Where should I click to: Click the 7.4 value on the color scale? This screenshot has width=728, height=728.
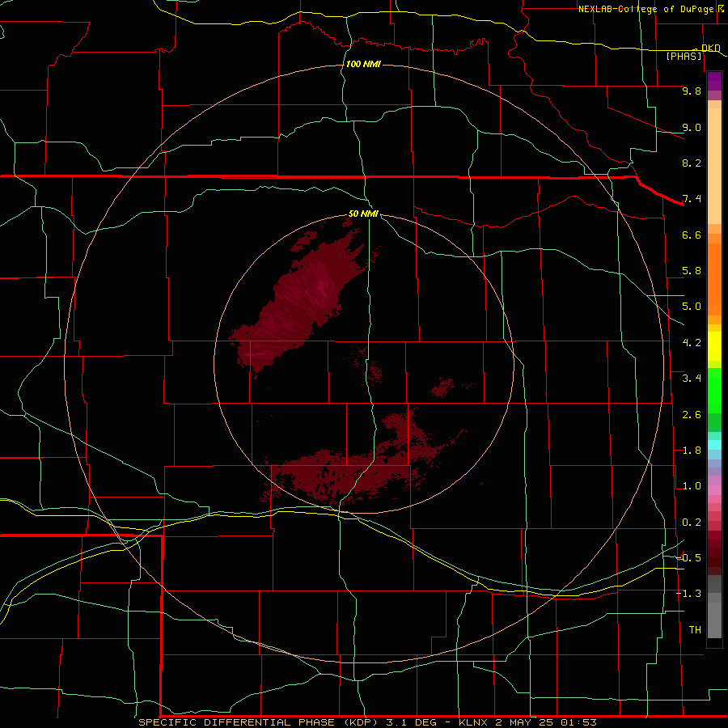pos(692,199)
